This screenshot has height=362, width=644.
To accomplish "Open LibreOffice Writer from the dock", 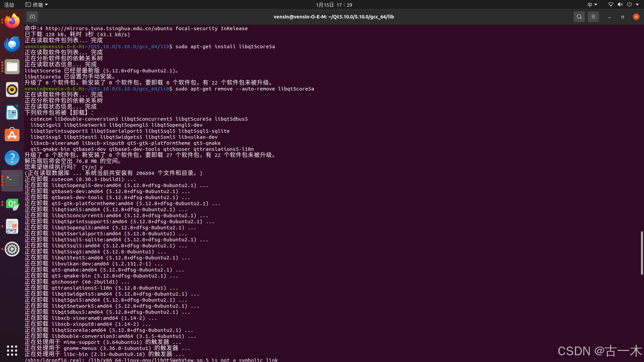I will [x=12, y=112].
